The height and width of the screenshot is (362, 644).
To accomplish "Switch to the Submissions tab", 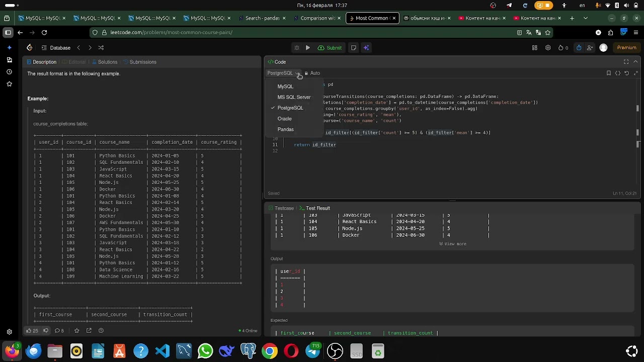I will [x=140, y=62].
